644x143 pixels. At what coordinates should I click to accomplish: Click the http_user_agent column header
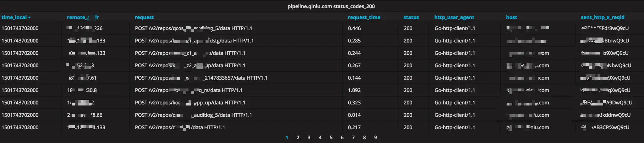tap(454, 17)
